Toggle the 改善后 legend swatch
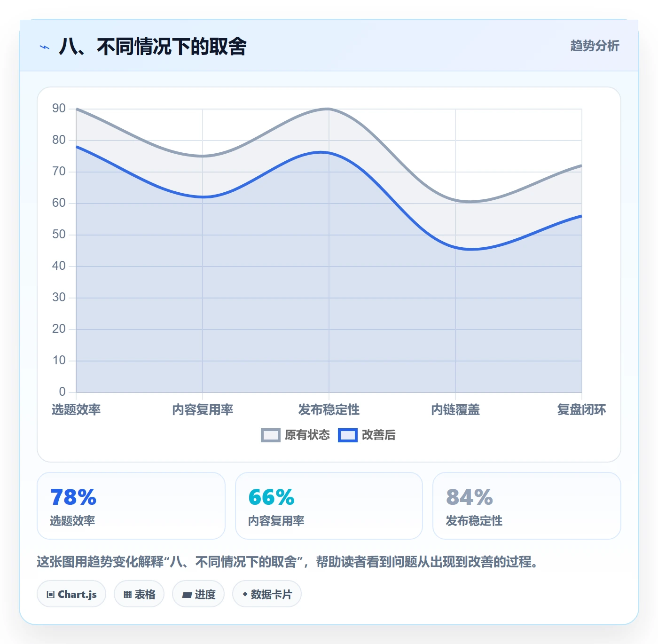658x644 pixels. [348, 435]
